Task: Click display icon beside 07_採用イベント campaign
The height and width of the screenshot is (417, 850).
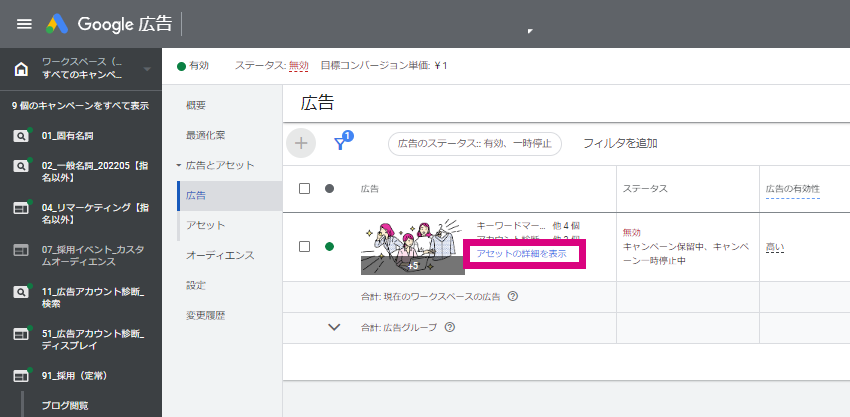Action: click(x=21, y=249)
